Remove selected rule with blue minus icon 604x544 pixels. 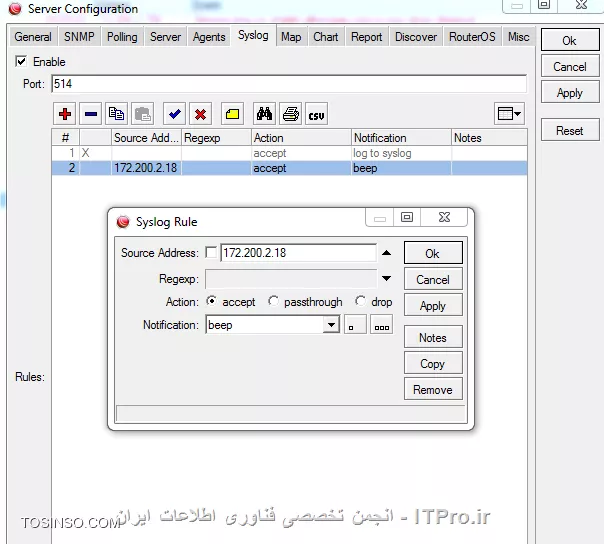(91, 114)
